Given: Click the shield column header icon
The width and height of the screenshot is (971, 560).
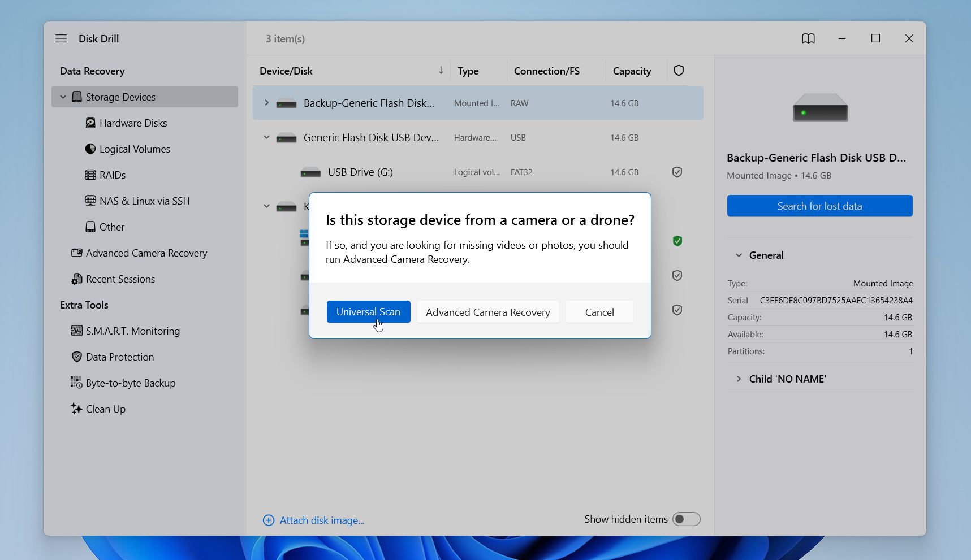Looking at the screenshot, I should pos(679,71).
